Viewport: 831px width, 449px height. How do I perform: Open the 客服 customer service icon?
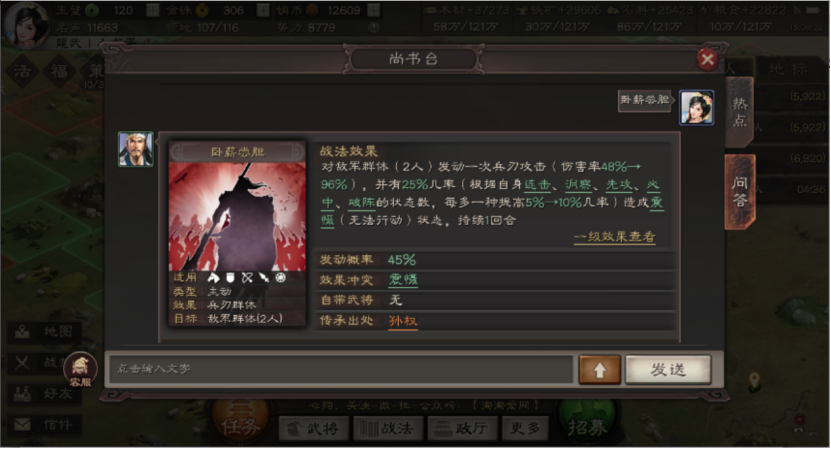[x=81, y=369]
